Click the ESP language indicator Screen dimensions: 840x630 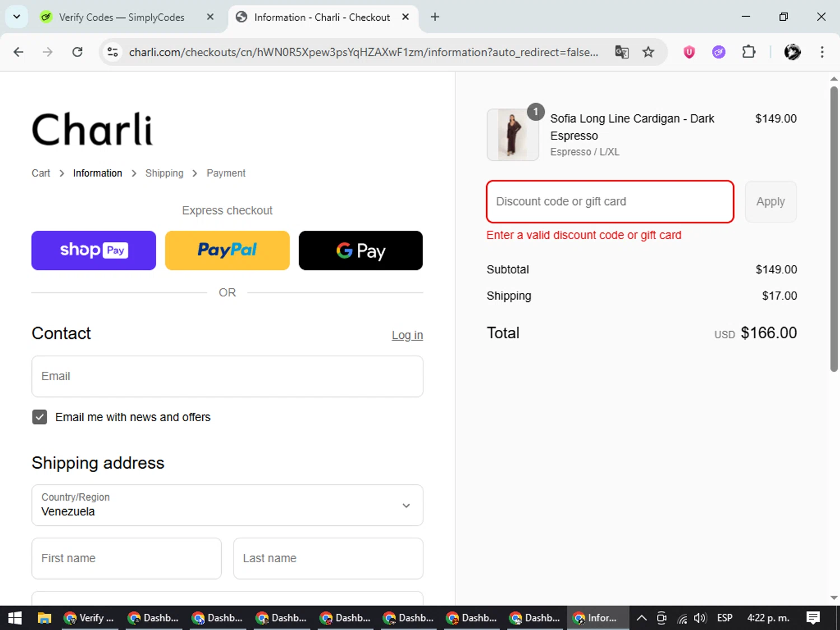tap(725, 618)
